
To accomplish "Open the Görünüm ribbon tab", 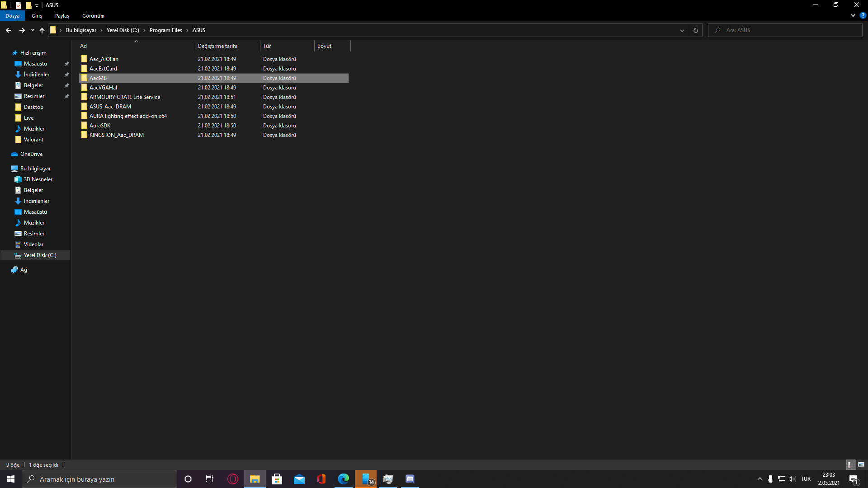I will pyautogui.click(x=93, y=16).
